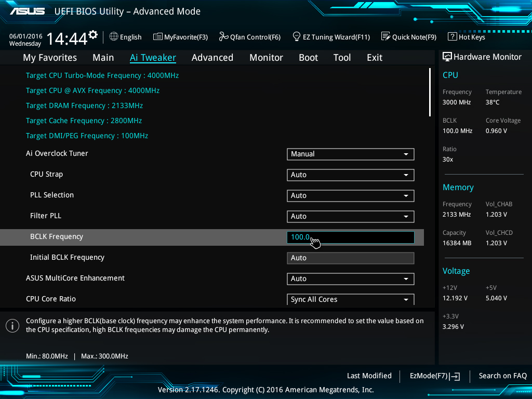The height and width of the screenshot is (399, 532).
Task: Click Core Voltage value 0.960 V
Action: click(496, 130)
